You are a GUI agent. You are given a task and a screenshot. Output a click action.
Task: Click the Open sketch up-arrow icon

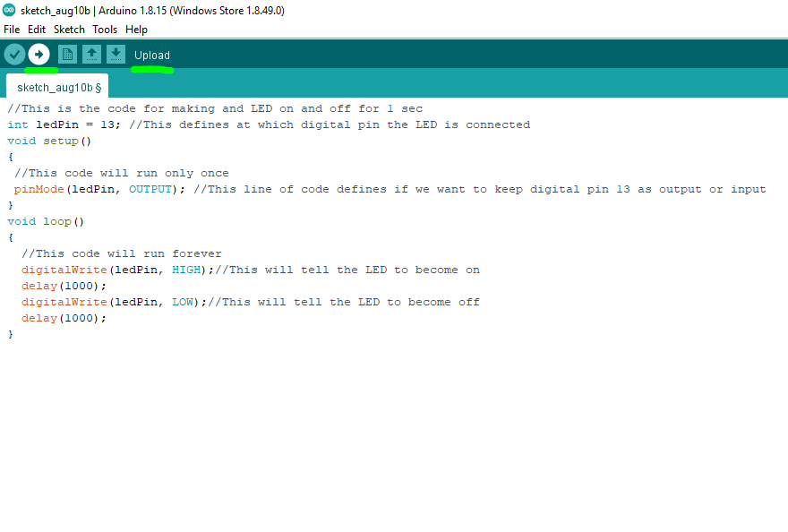tap(91, 55)
